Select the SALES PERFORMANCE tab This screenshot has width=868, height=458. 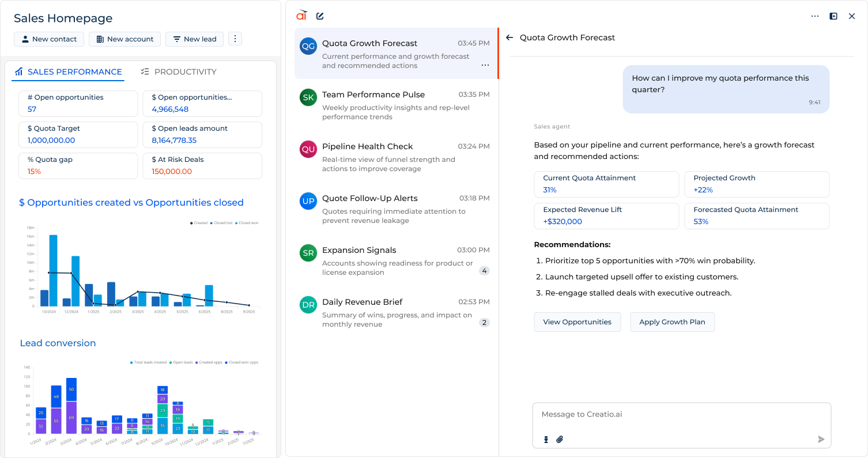tap(69, 71)
